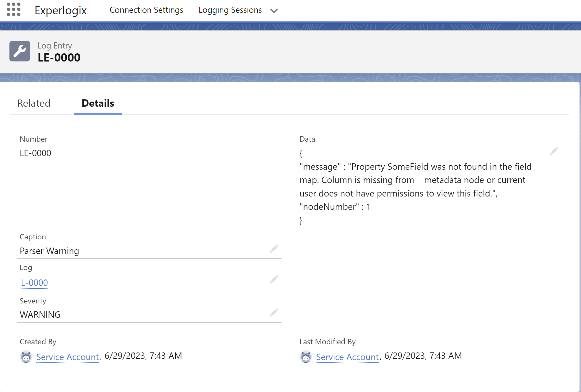581x392 pixels.
Task: Edit the Log field pencil icon
Action: click(274, 279)
